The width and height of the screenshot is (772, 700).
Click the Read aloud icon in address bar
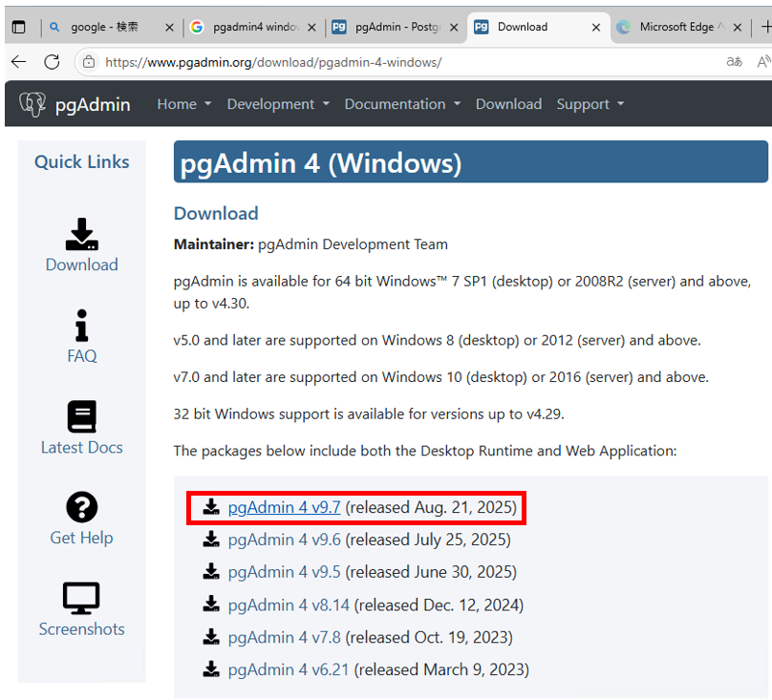click(763, 62)
